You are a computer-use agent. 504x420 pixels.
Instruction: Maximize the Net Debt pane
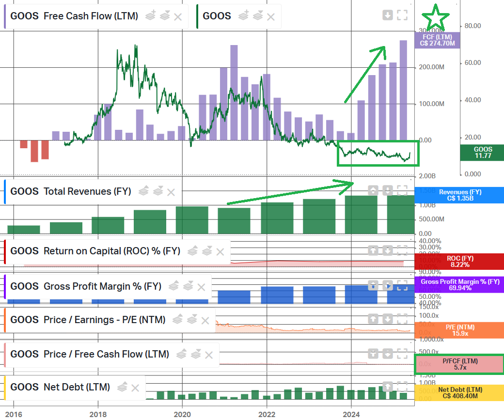pyautogui.click(x=402, y=386)
